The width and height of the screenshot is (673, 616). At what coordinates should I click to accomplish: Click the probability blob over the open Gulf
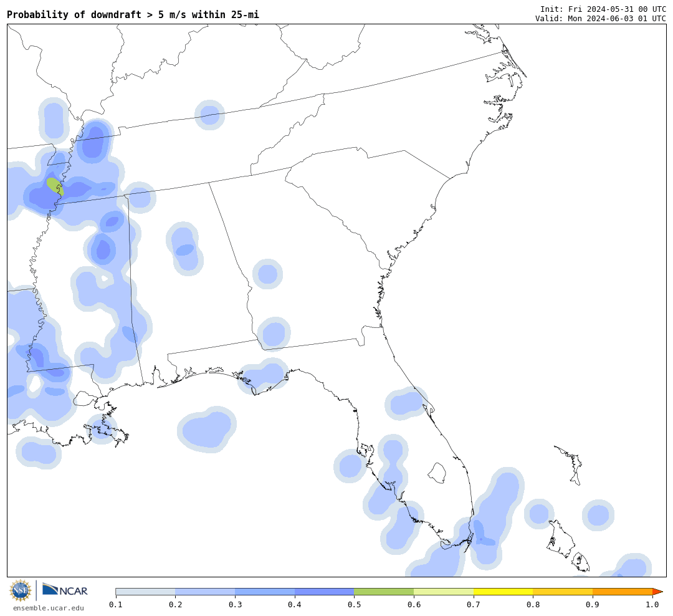click(207, 429)
